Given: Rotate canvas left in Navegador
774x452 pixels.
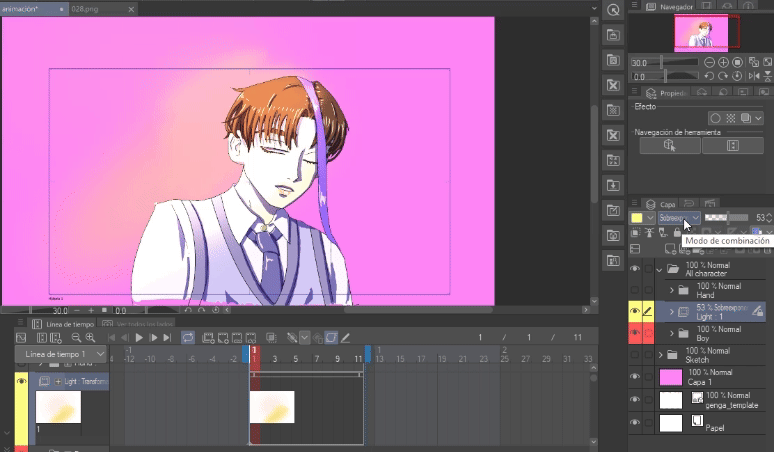Looking at the screenshot, I should coord(709,76).
